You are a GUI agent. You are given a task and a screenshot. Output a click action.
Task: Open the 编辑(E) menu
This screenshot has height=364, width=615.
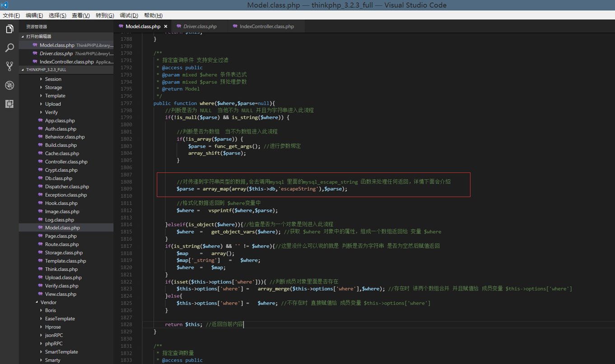click(34, 15)
